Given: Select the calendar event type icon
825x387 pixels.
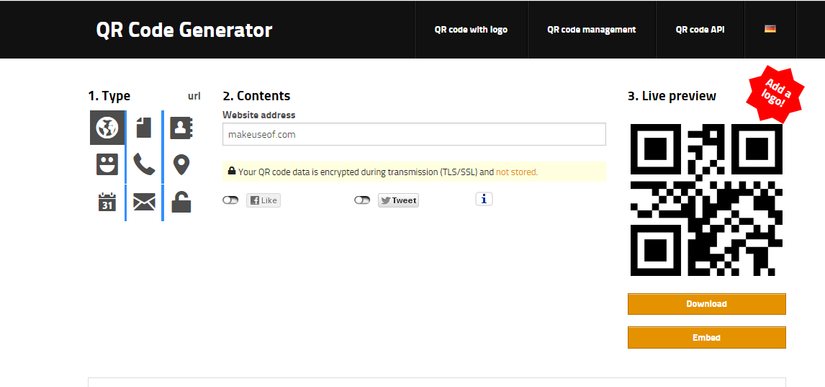Looking at the screenshot, I should click(107, 202).
